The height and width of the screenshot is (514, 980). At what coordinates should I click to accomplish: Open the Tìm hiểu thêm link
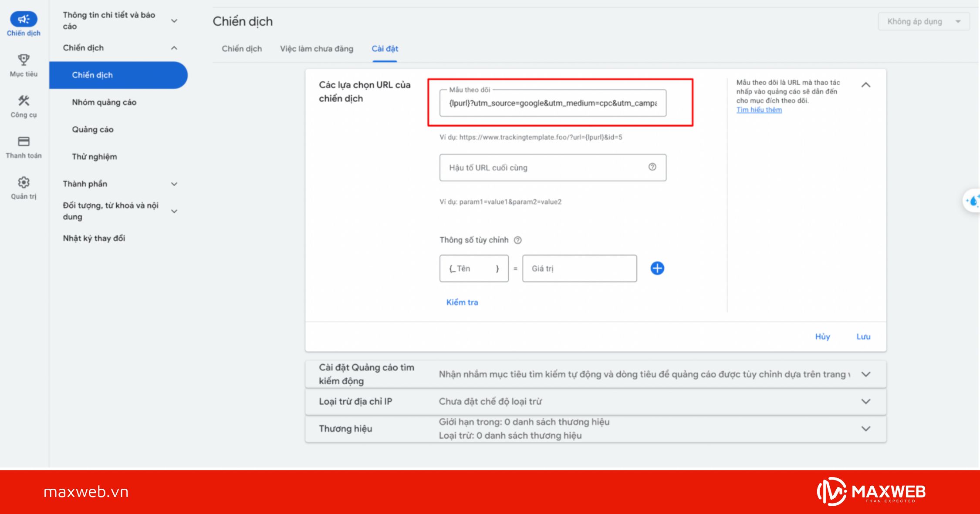point(759,110)
